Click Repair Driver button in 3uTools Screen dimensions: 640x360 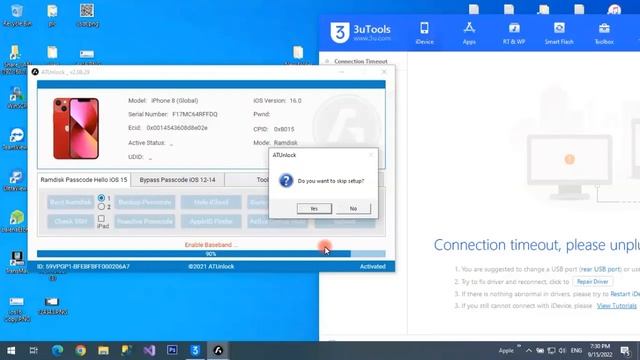click(592, 282)
